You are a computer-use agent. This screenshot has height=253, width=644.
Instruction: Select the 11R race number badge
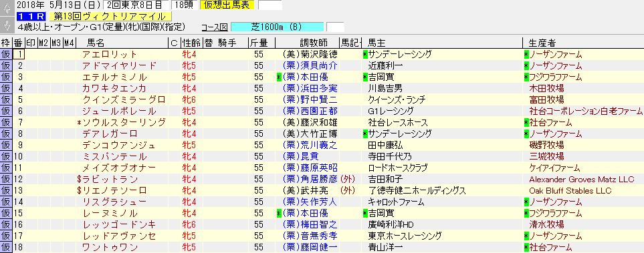(x=31, y=17)
